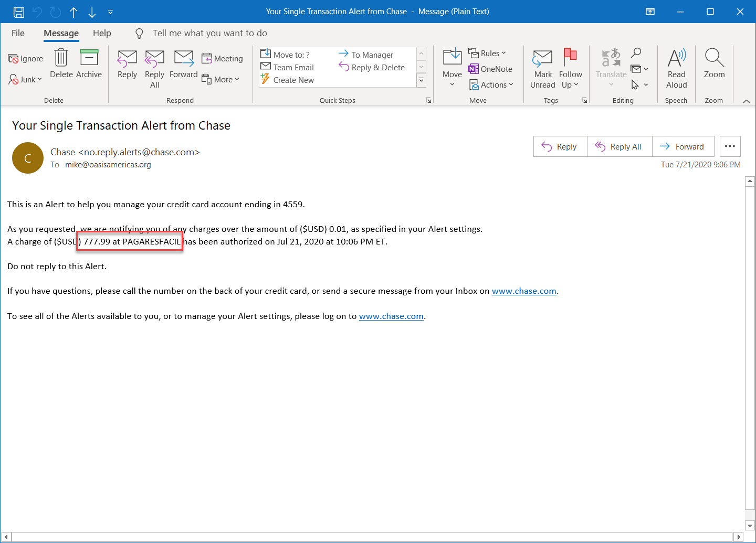The height and width of the screenshot is (543, 756).
Task: Save the message using the floppy disk icon
Action: [19, 12]
